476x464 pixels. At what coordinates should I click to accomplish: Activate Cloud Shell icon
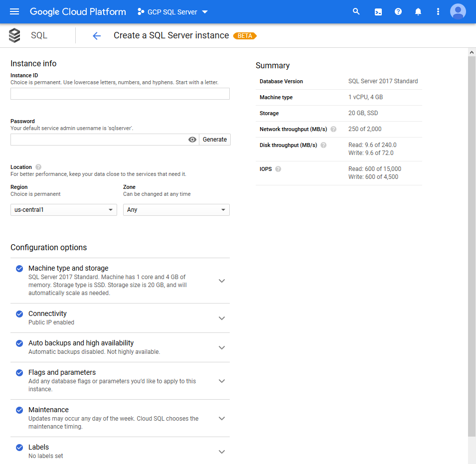378,12
